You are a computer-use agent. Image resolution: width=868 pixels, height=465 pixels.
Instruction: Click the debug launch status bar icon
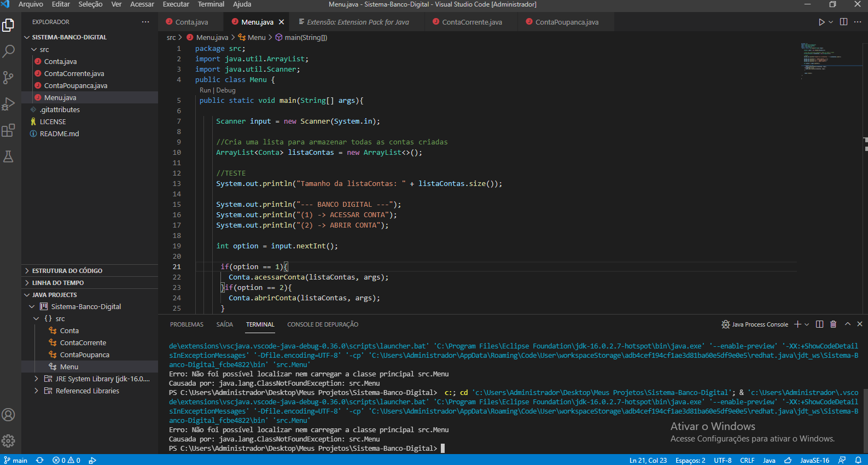[92, 460]
